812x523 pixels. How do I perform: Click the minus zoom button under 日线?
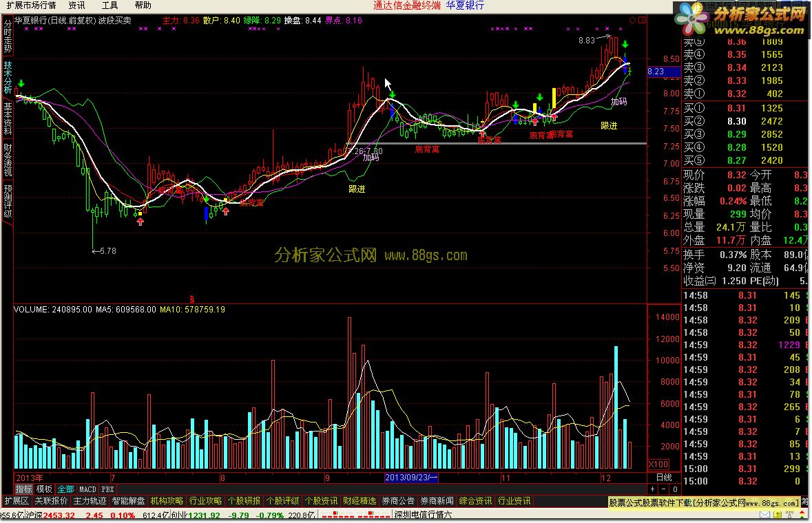click(664, 489)
